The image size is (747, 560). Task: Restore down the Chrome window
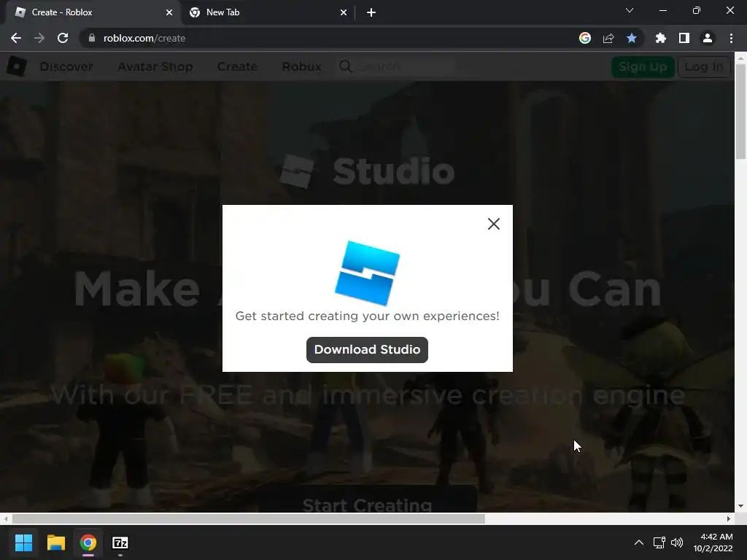click(697, 10)
